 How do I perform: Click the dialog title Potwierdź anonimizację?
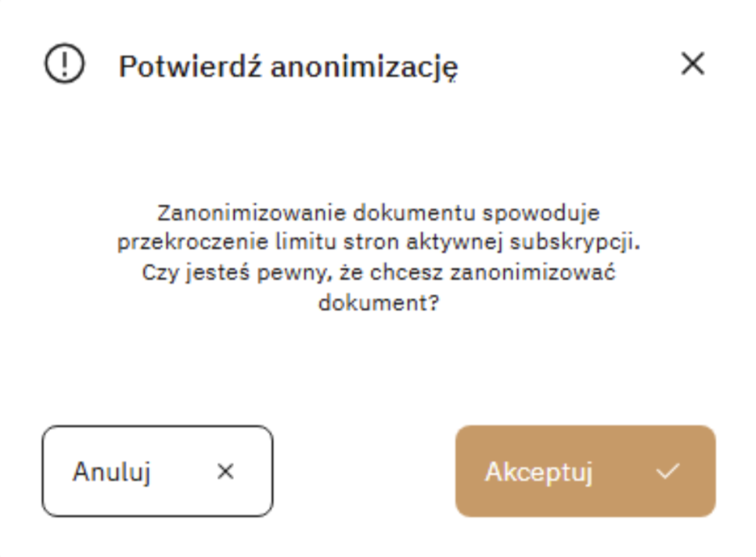[288, 67]
